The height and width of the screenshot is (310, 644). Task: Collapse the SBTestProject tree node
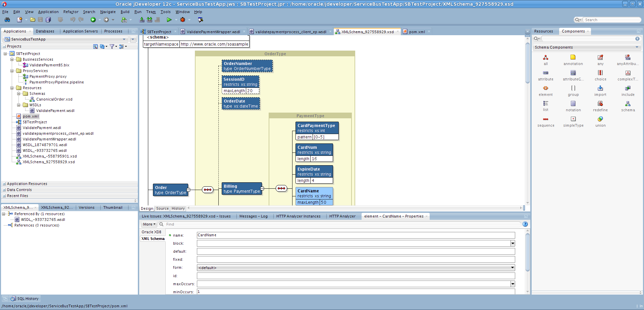[x=5, y=54]
